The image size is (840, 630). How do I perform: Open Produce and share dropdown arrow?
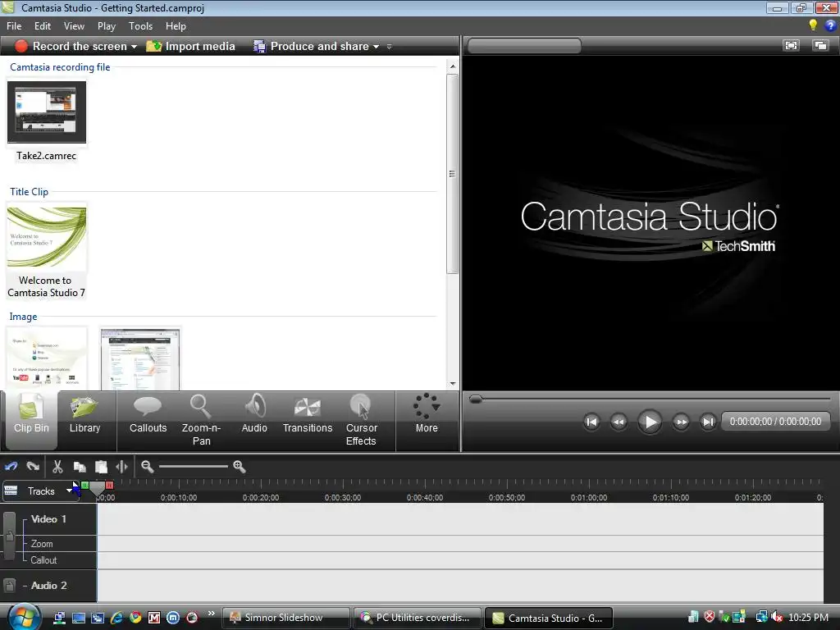click(x=376, y=47)
